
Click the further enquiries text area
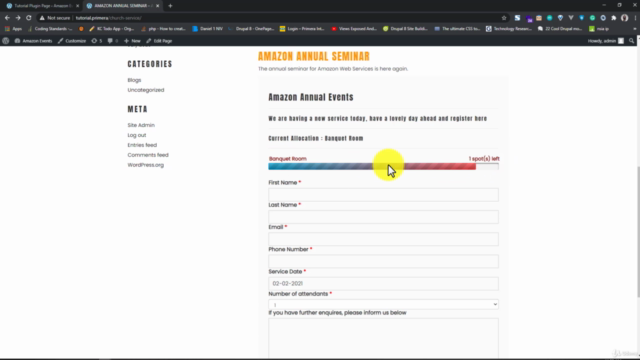click(x=383, y=339)
